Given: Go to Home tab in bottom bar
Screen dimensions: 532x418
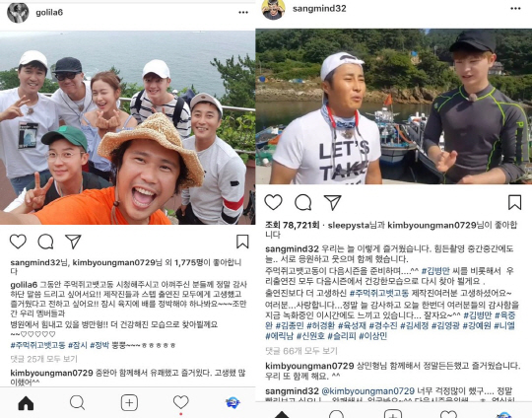Looking at the screenshot, I should coord(26,403).
